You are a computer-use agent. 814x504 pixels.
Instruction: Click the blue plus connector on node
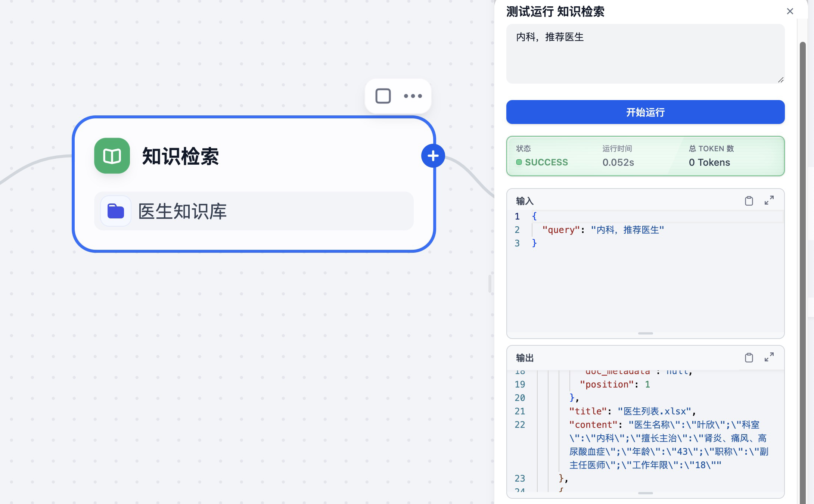tap(433, 156)
